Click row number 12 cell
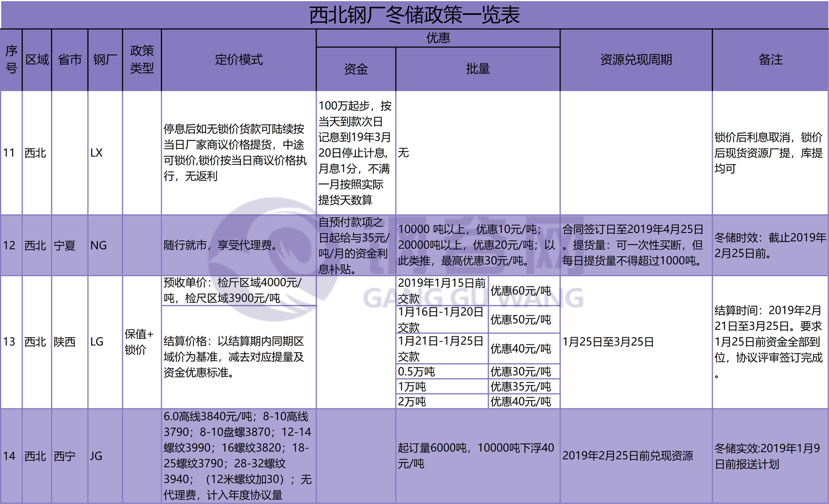This screenshot has width=829, height=504. (12, 245)
